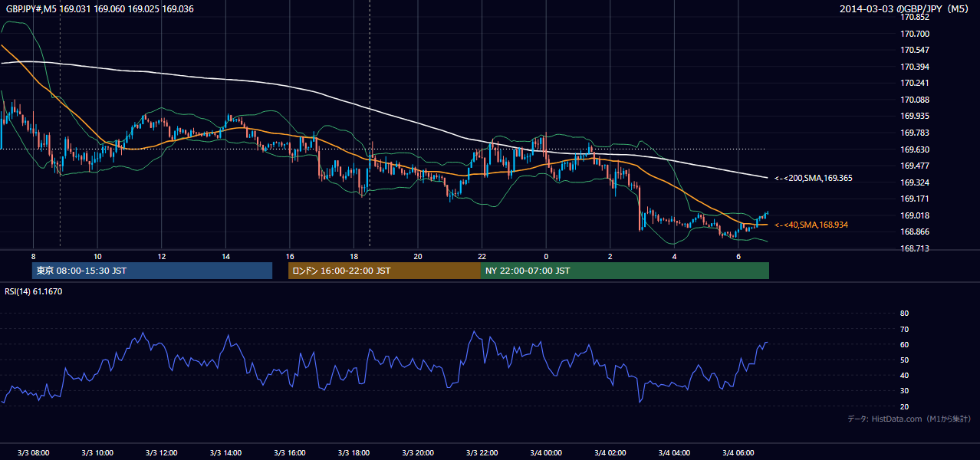The image size is (980, 460).
Task: Click hour tick 18 under price chart
Action: point(354,256)
